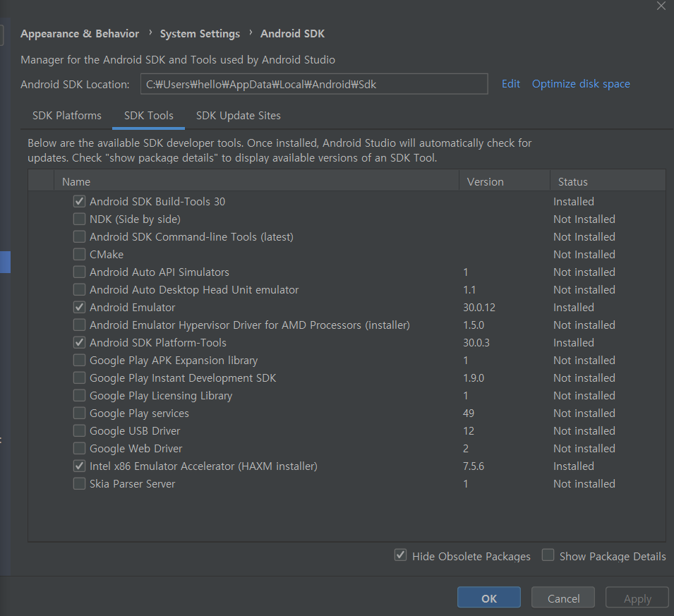Screen dimensions: 674x616
Task: Uncheck Intel x86 Emulator Accelerator (HAXM) checkbox
Action: (x=79, y=466)
